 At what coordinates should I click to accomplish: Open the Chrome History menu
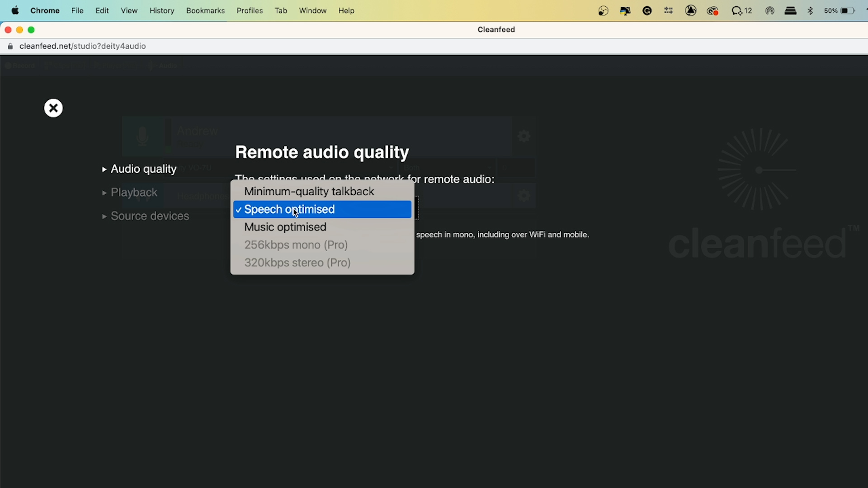162,10
